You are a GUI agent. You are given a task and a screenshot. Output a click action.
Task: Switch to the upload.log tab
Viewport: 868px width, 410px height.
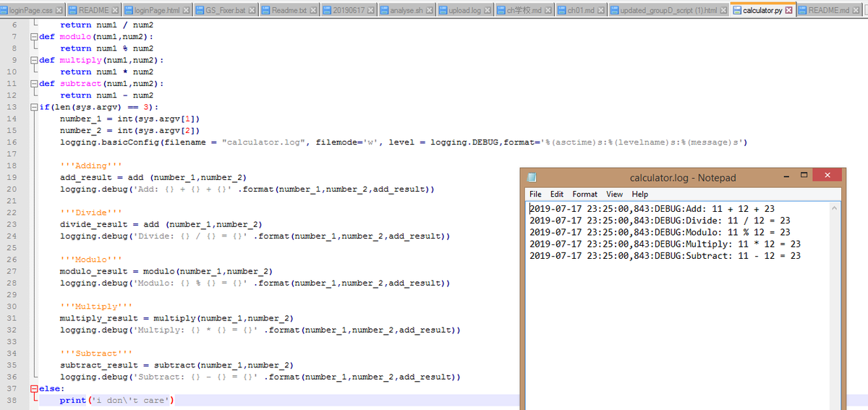[464, 11]
